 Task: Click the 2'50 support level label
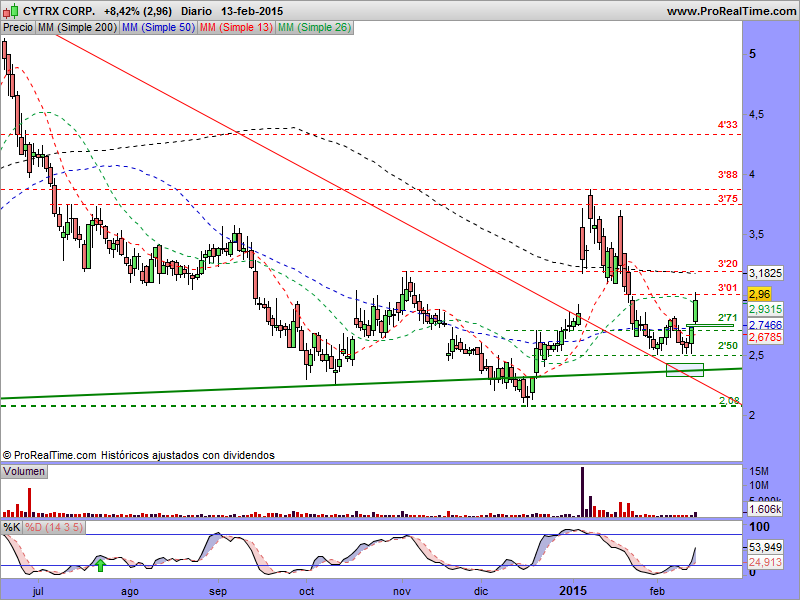pyautogui.click(x=728, y=346)
